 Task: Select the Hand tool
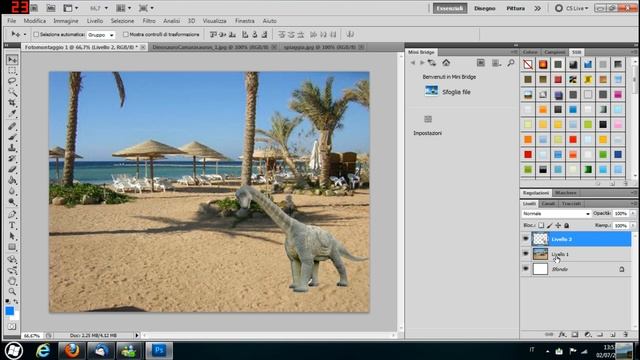12,281
